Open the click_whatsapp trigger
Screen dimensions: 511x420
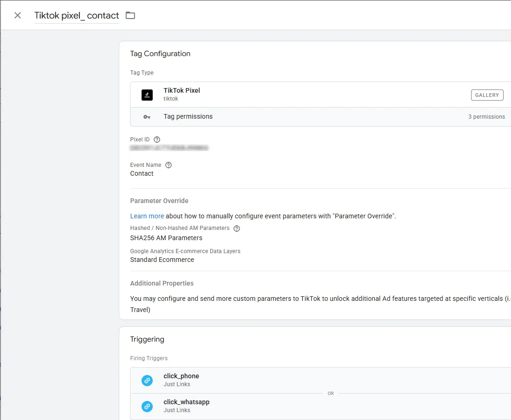coord(321,407)
